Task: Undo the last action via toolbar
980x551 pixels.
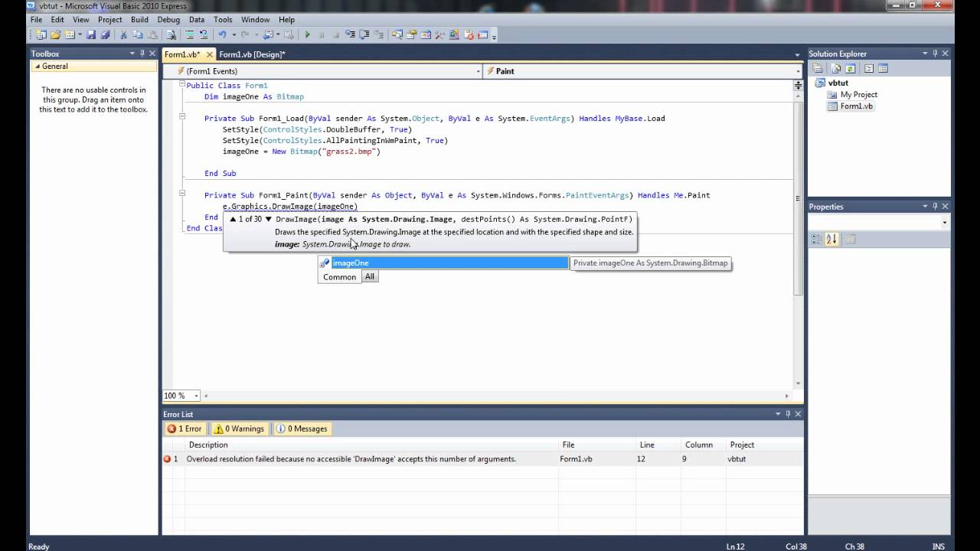Action: pyautogui.click(x=222, y=34)
